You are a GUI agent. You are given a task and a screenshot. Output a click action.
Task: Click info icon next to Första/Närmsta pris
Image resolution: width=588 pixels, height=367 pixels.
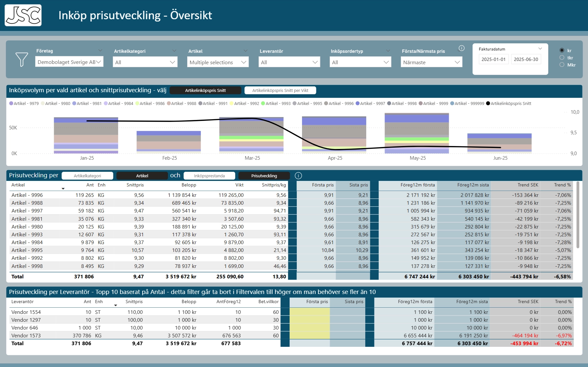tap(461, 48)
